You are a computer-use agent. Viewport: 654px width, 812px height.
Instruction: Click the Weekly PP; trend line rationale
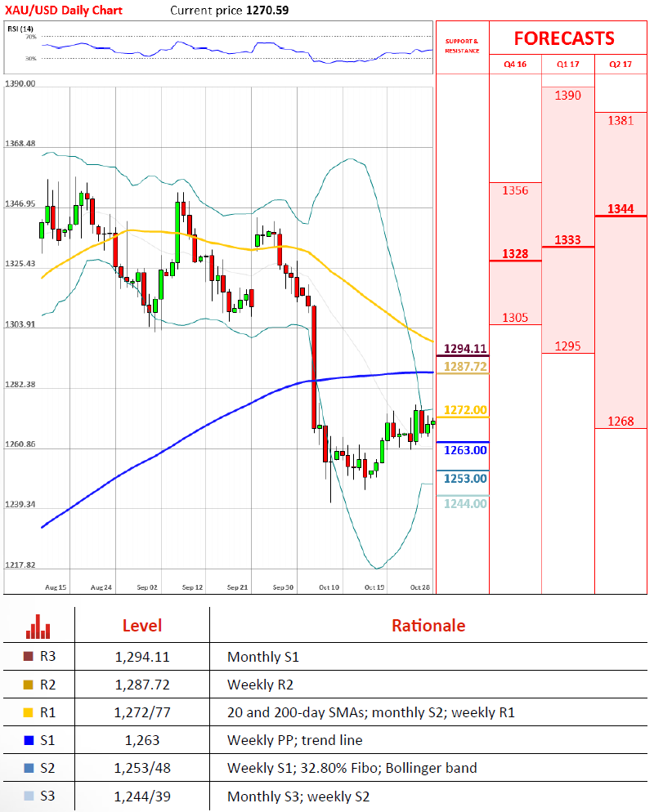click(295, 740)
